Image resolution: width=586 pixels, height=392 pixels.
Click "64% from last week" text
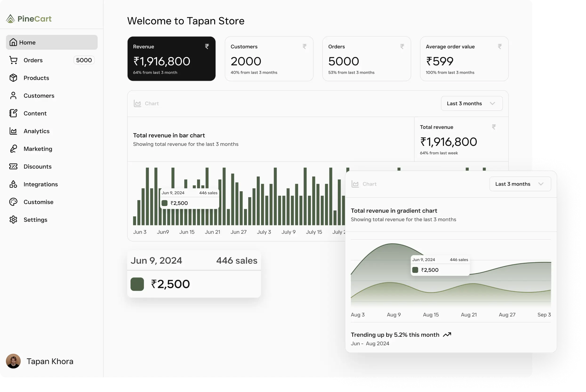(x=439, y=153)
